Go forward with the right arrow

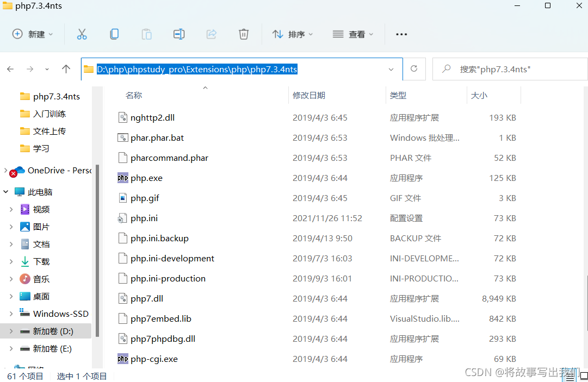tap(30, 70)
